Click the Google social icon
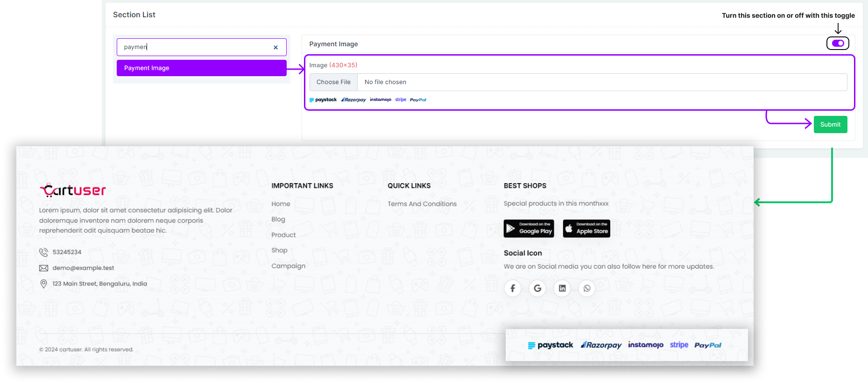This screenshot has width=868, height=384. [537, 288]
